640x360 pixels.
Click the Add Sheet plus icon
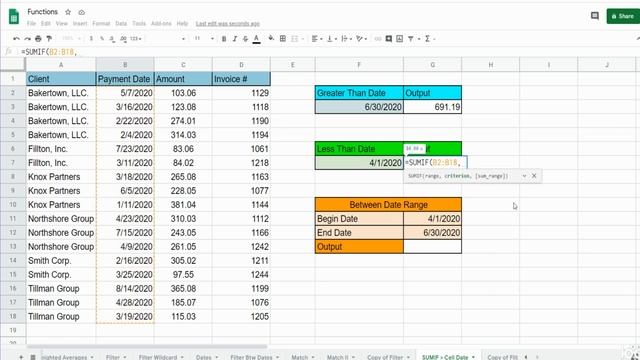[21, 357]
